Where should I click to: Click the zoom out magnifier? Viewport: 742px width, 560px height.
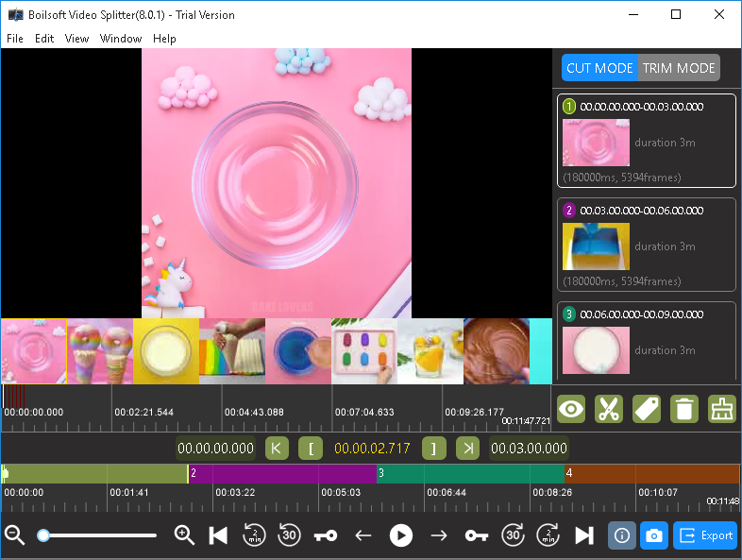15,535
